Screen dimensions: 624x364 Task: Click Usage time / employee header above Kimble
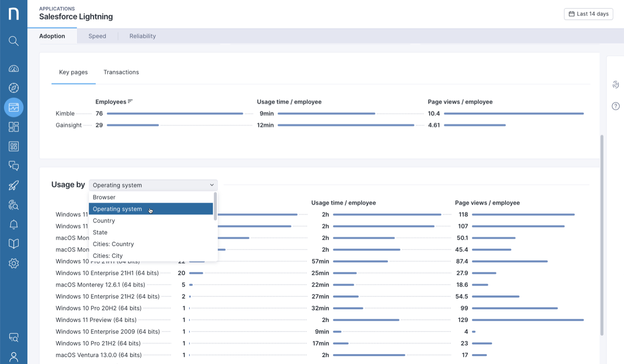(x=289, y=102)
